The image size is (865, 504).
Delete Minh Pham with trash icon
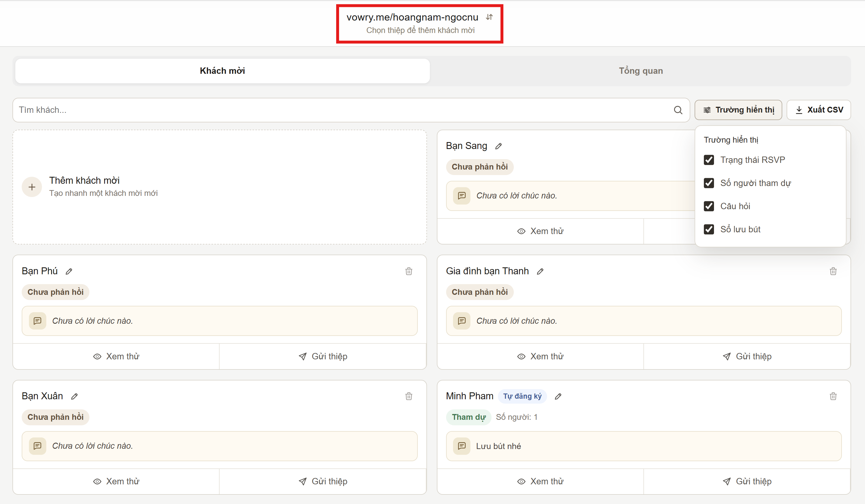833,396
